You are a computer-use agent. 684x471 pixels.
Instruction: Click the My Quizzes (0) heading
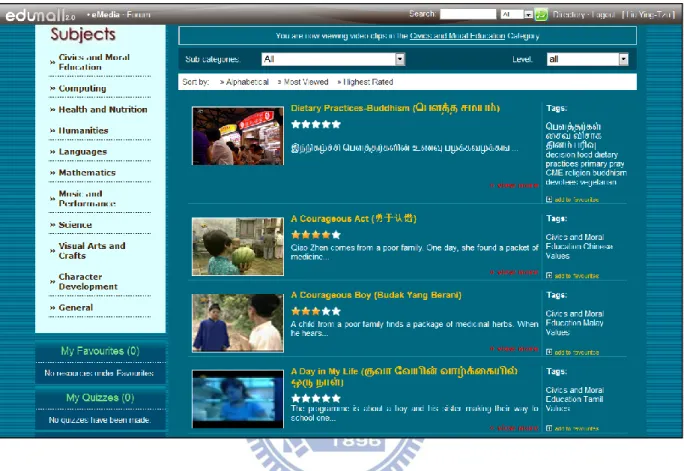click(x=100, y=398)
